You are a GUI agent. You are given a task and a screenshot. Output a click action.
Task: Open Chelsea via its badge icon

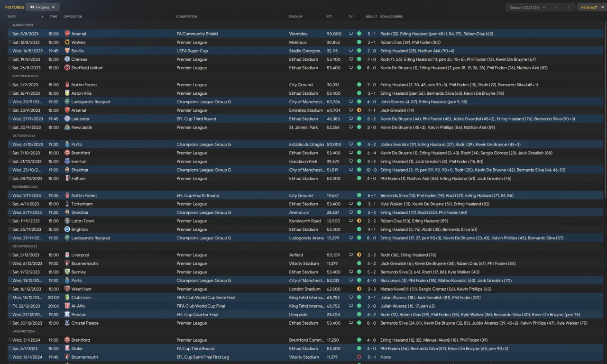pyautogui.click(x=67, y=59)
